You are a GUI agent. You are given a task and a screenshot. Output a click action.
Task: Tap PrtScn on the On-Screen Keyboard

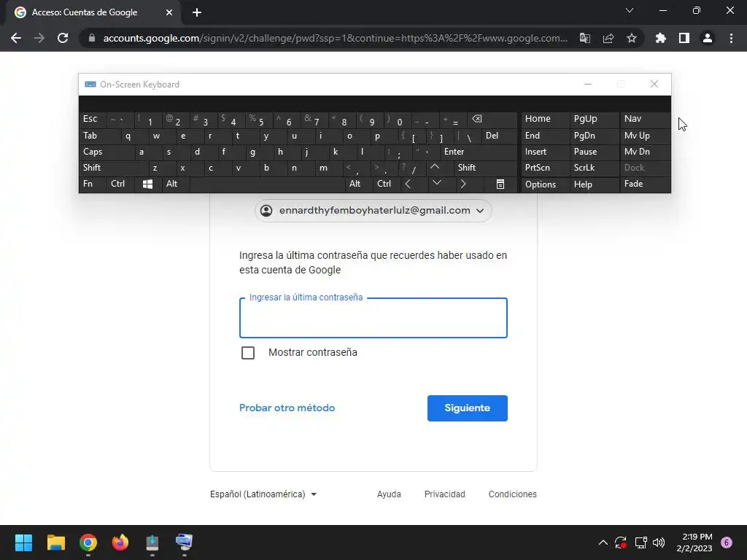pyautogui.click(x=546, y=168)
